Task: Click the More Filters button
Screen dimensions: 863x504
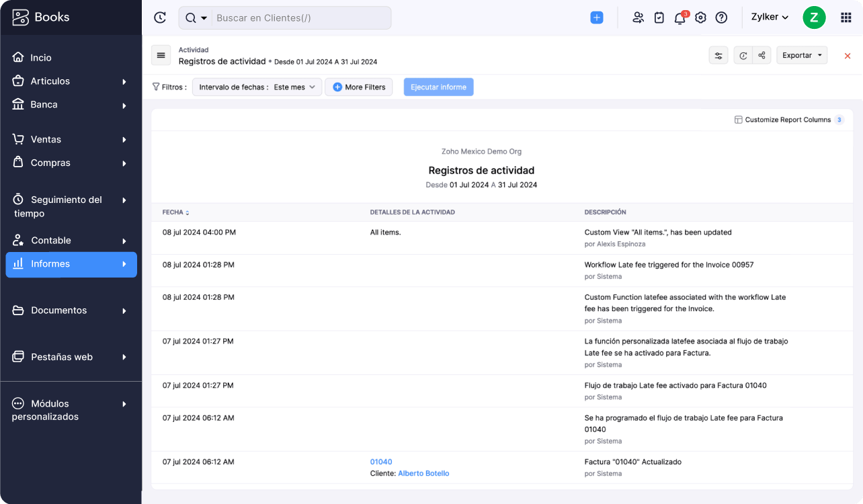Action: 359,87
